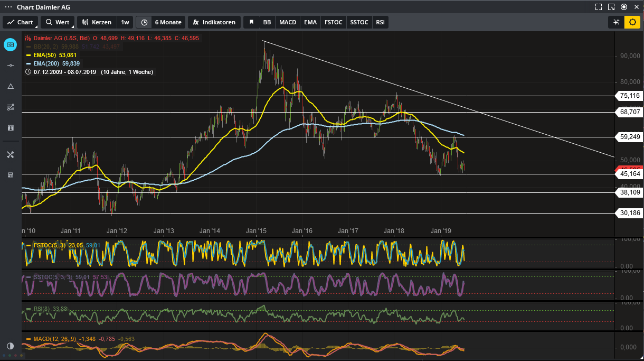Toggle the contrast icon at bottom left
The width and height of the screenshot is (644, 361).
[10, 346]
